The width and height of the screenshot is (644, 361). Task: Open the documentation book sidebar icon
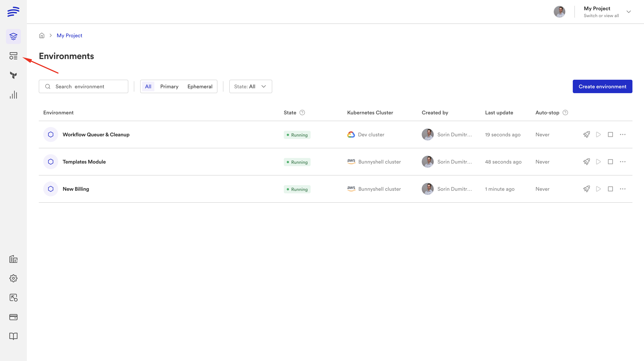click(13, 336)
